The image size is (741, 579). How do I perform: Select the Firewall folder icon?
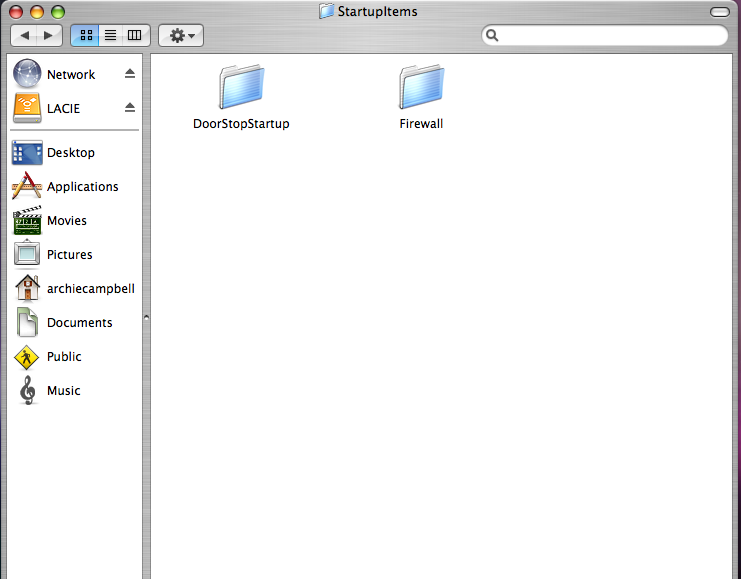coord(421,86)
